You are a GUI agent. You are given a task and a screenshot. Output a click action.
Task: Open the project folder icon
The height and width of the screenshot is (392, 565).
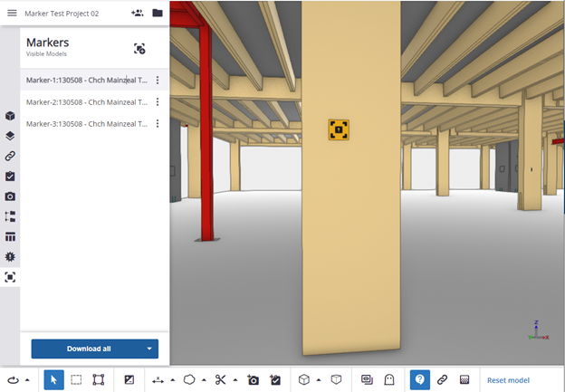tap(158, 14)
